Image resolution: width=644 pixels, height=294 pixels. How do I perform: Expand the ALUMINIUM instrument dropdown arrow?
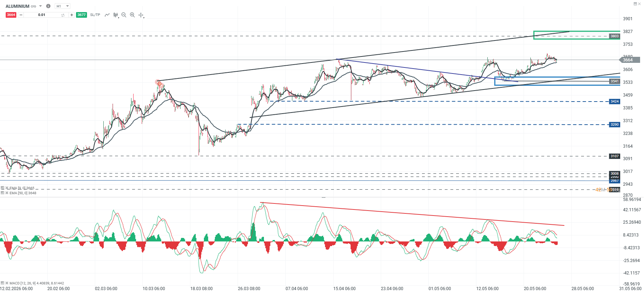(40, 6)
